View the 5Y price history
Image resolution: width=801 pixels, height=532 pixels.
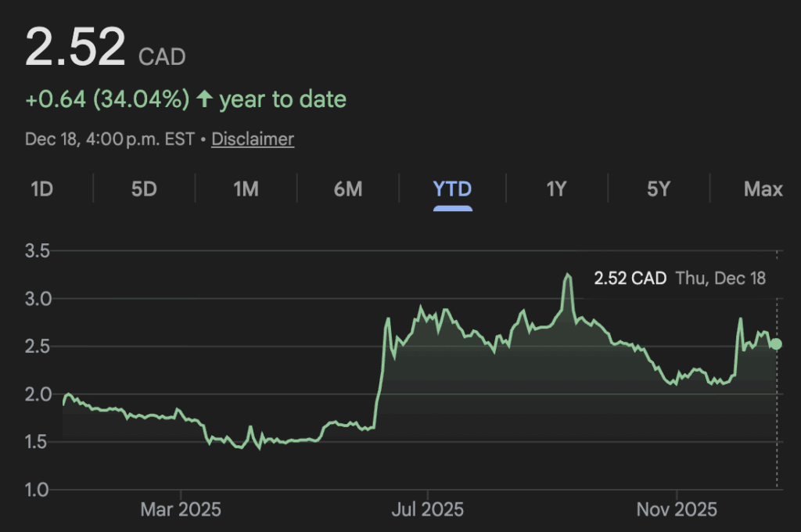click(659, 189)
